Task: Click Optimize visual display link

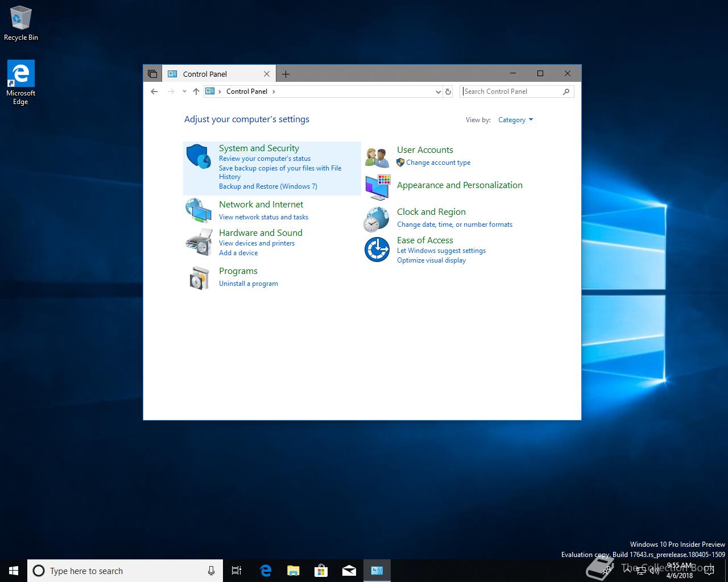Action: pyautogui.click(x=431, y=260)
